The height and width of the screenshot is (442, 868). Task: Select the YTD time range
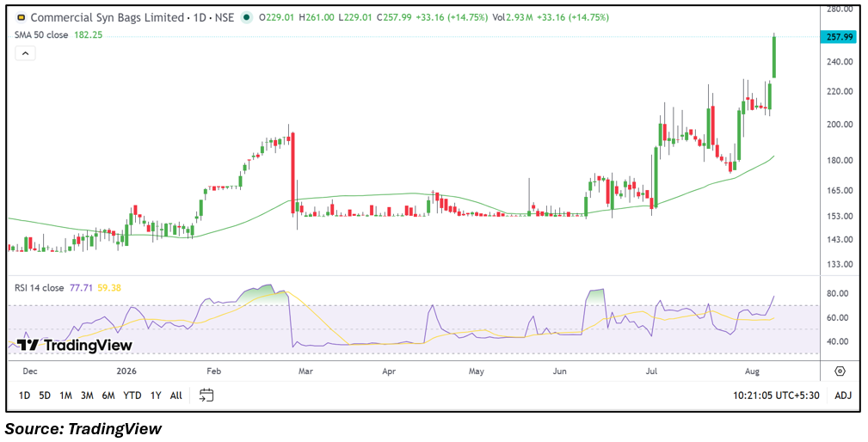pyautogui.click(x=132, y=396)
